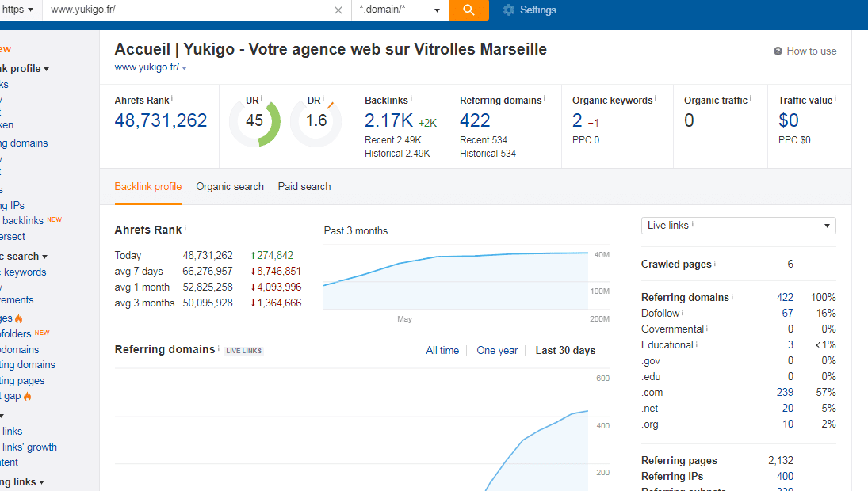
Task: Click info icon beside Crawled pages
Action: [x=715, y=263]
